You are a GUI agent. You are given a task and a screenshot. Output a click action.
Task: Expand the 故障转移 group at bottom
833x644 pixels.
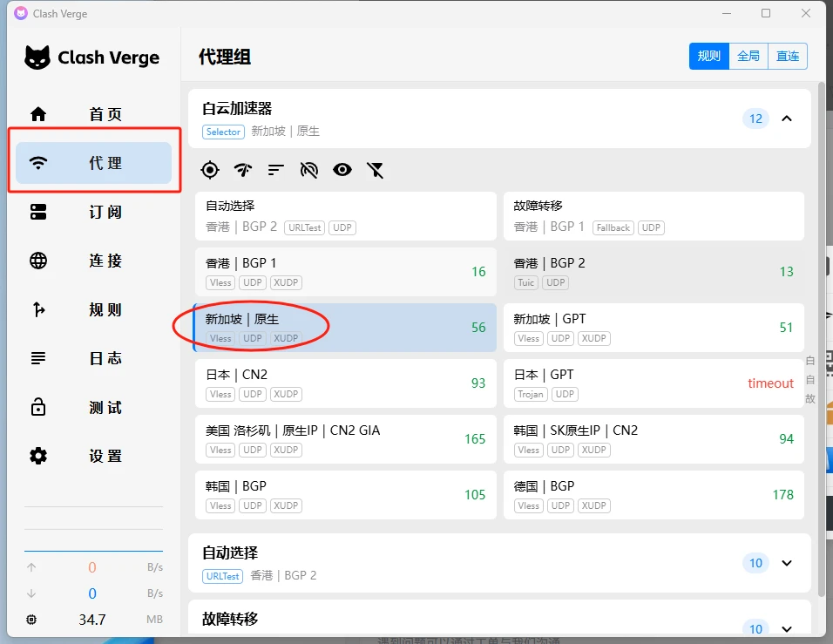click(x=787, y=628)
